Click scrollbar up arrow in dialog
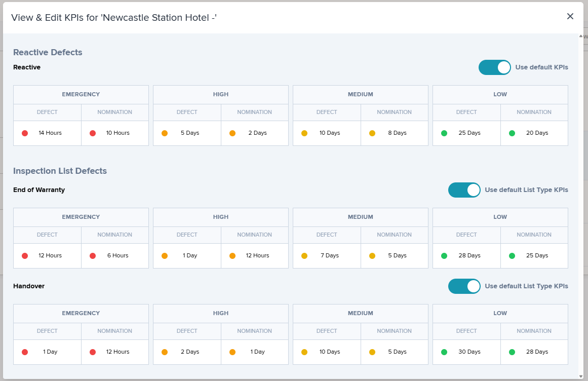The height and width of the screenshot is (381, 588). pos(581,36)
